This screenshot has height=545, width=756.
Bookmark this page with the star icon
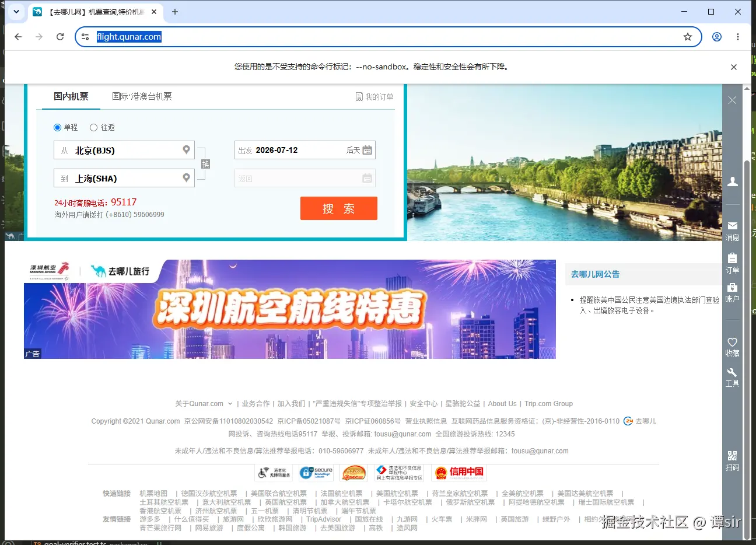point(688,37)
